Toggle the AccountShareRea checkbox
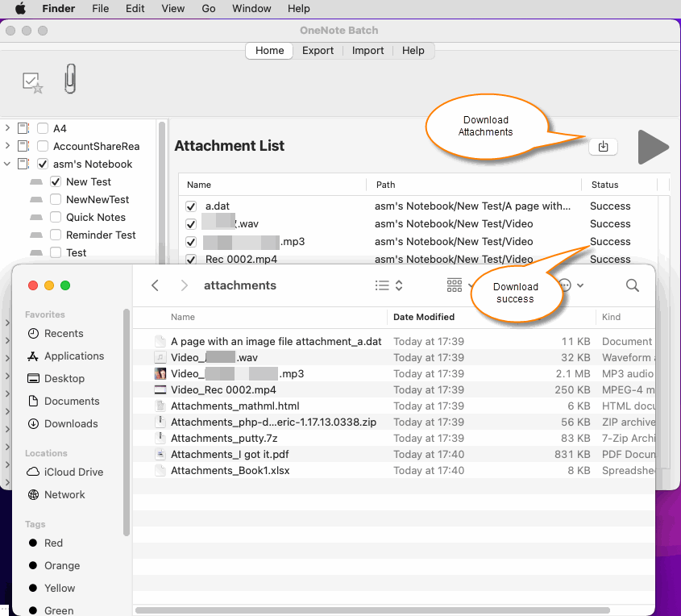The image size is (681, 616). coord(43,146)
